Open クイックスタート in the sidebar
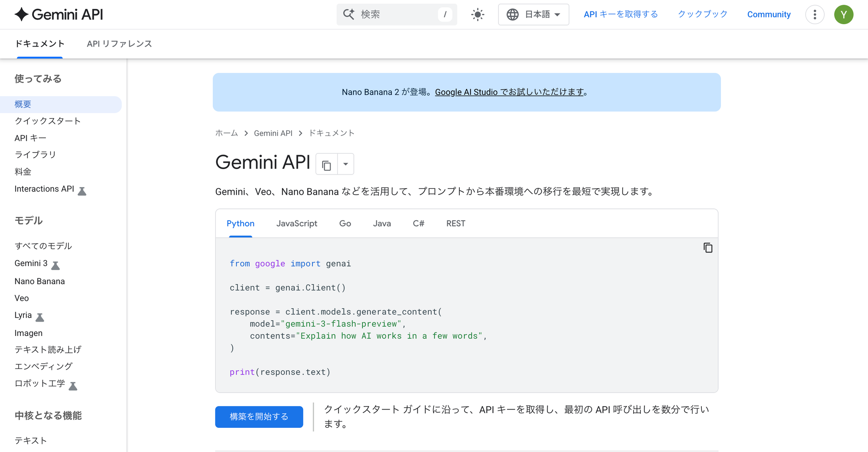This screenshot has height=452, width=868. pyautogui.click(x=47, y=121)
